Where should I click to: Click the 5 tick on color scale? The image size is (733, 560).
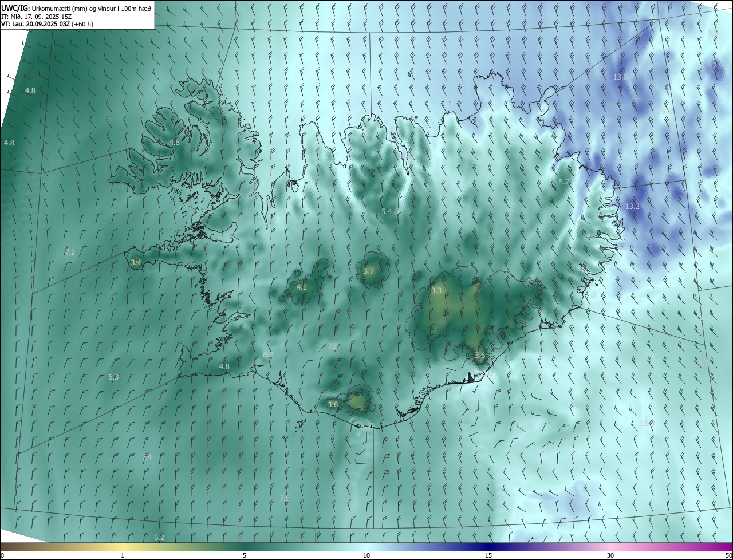(245, 555)
